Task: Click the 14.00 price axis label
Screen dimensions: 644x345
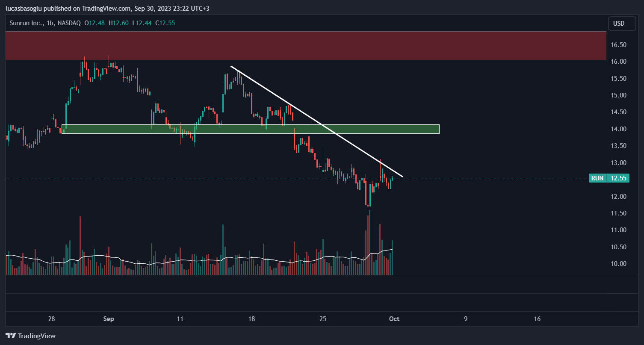Action: [x=619, y=129]
